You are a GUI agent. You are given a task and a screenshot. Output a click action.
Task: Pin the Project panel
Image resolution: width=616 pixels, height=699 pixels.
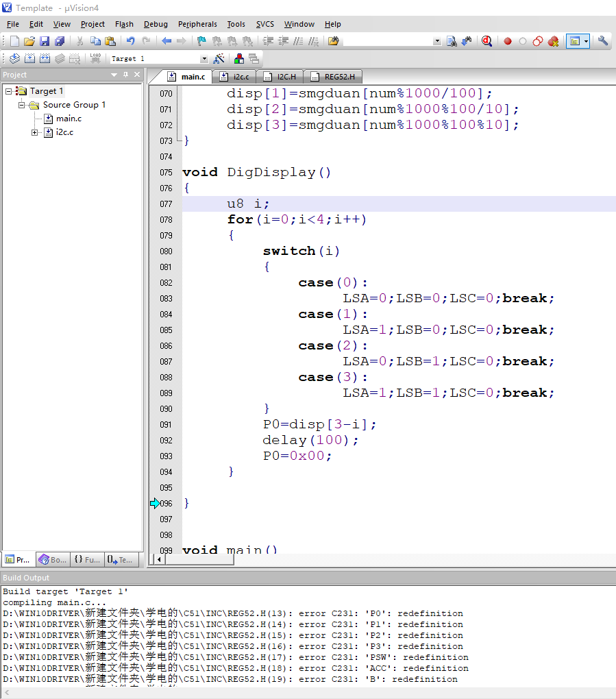125,75
